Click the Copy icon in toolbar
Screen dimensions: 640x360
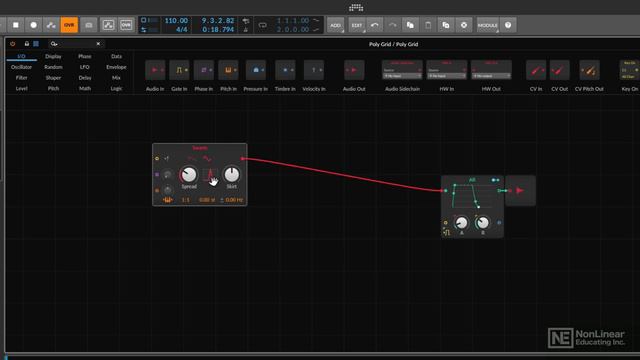click(x=410, y=25)
